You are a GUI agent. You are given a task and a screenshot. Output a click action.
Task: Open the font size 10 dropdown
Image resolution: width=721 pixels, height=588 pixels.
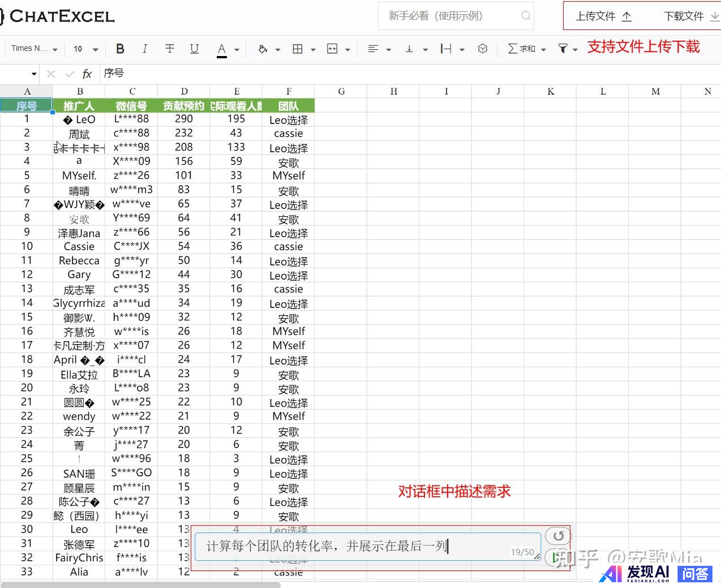(x=86, y=49)
